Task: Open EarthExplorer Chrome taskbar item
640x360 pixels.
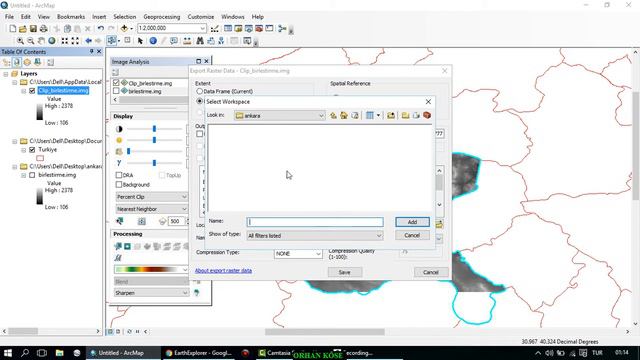Action: (199, 353)
